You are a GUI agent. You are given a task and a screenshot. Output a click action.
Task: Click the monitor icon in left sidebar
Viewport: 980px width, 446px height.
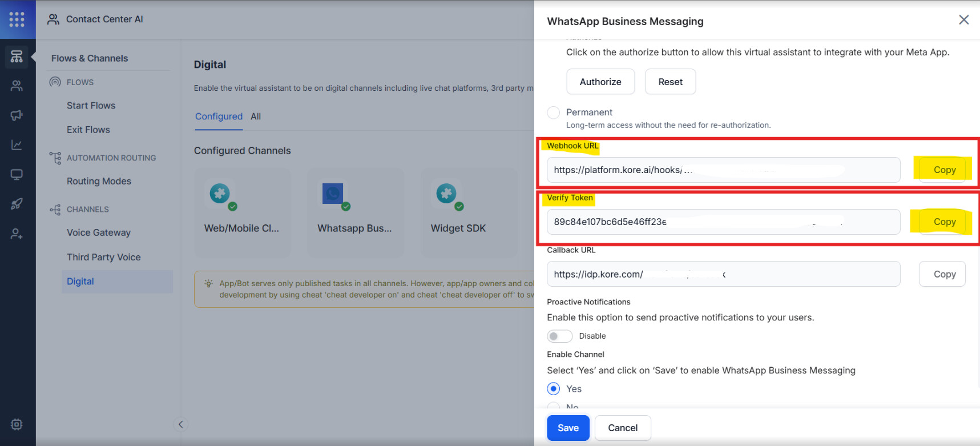pos(17,175)
